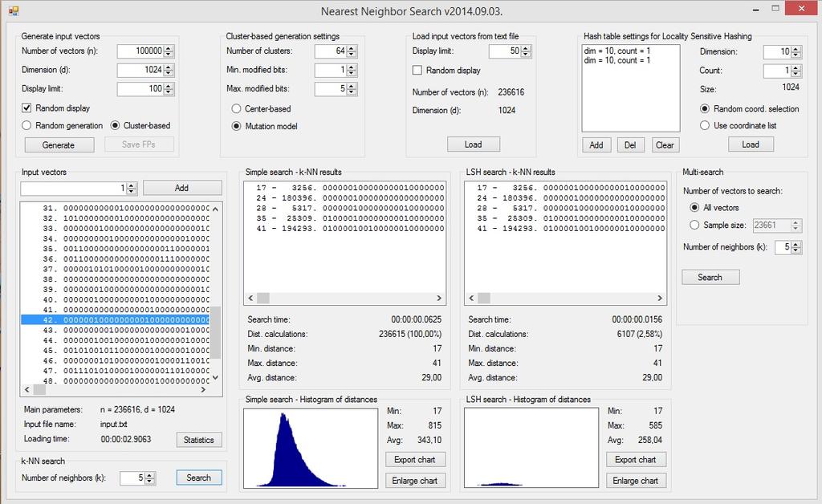Screen dimensions: 822x504
Task: Click the hash table Dimension spinner
Action: [x=796, y=52]
